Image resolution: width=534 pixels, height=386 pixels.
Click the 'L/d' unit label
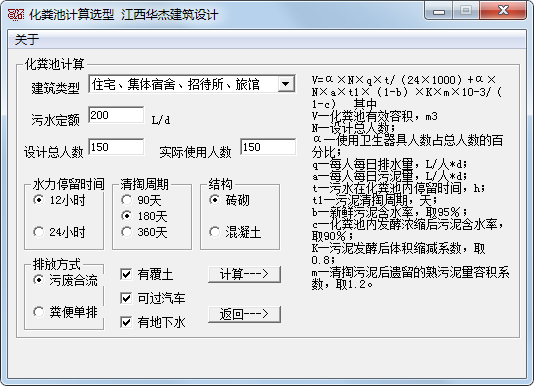pyautogui.click(x=161, y=120)
